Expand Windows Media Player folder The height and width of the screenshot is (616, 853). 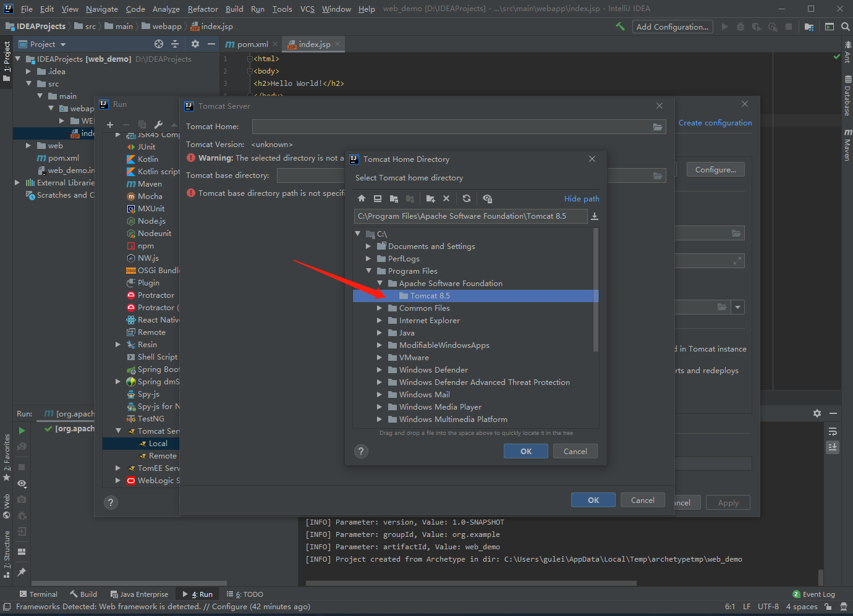[x=380, y=407]
